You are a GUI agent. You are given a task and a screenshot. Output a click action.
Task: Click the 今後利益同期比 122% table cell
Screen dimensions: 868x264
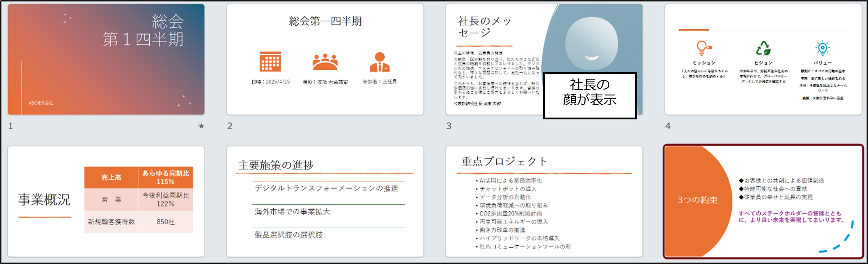click(x=166, y=200)
